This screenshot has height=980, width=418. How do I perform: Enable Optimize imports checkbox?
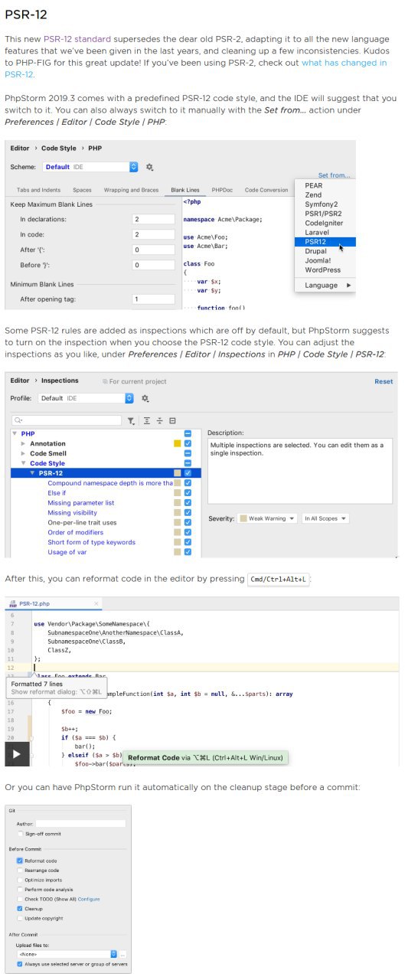coord(20,880)
